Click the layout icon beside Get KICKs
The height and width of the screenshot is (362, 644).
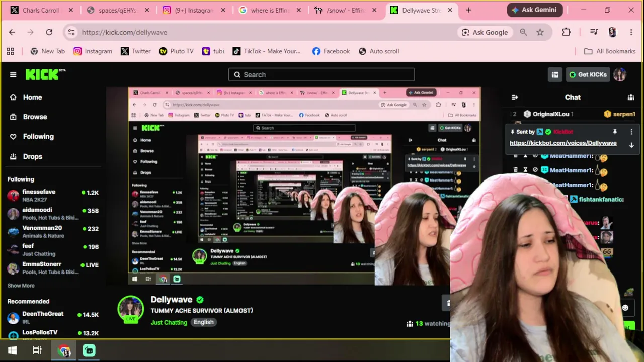tap(555, 75)
